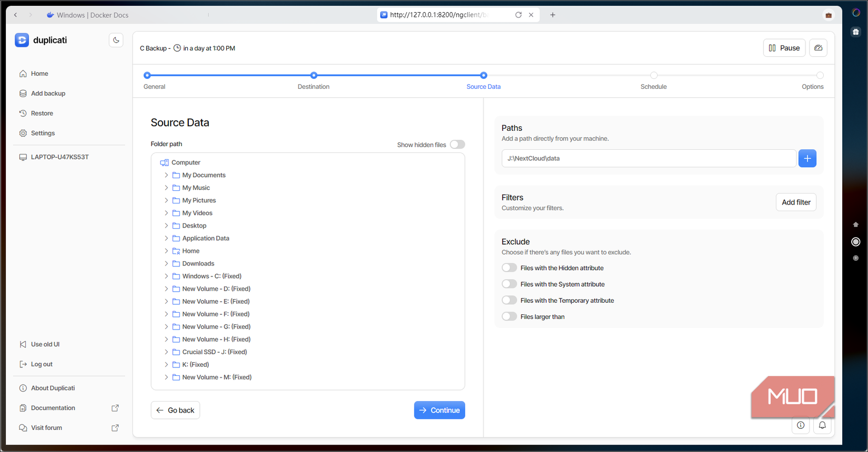Screen dimensions: 868x452
Task: Open a new browser tab with plus
Action: [x=552, y=15]
